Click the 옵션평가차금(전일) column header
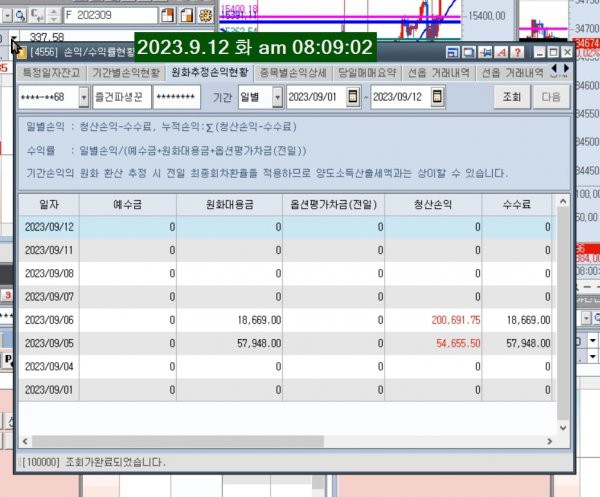Screen dimensions: 600x497 coord(334,205)
